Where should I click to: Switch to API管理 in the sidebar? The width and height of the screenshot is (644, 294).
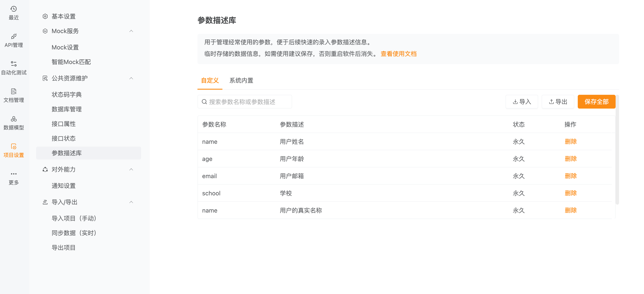(x=14, y=40)
